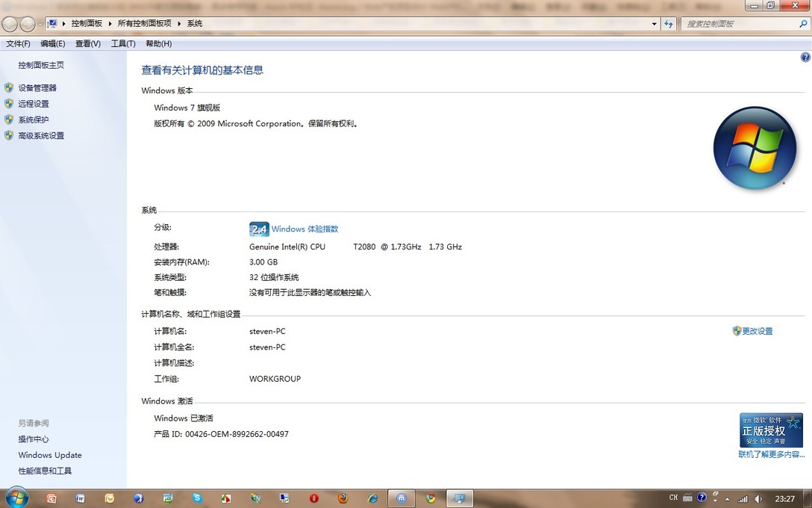
Task: Click the Windows 7 旗舰版 edition text
Action: pyautogui.click(x=187, y=108)
